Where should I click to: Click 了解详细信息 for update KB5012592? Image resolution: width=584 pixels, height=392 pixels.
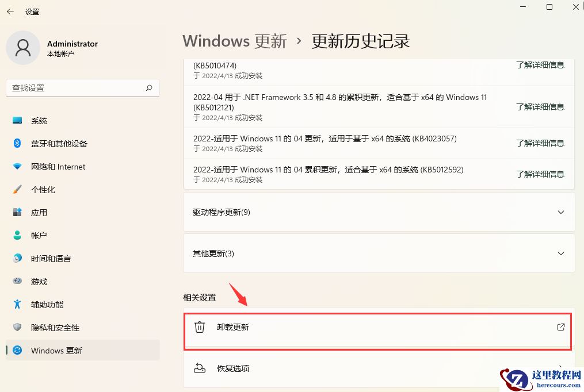[541, 174]
